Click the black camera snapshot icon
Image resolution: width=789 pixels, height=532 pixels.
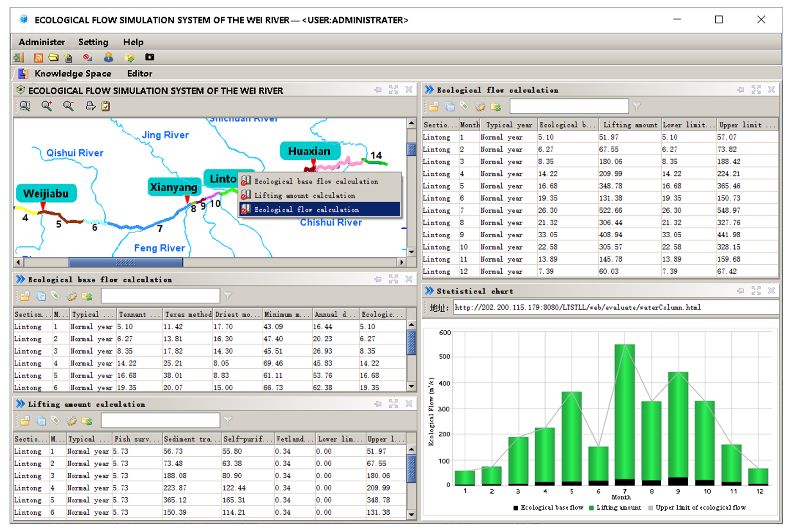coord(150,57)
